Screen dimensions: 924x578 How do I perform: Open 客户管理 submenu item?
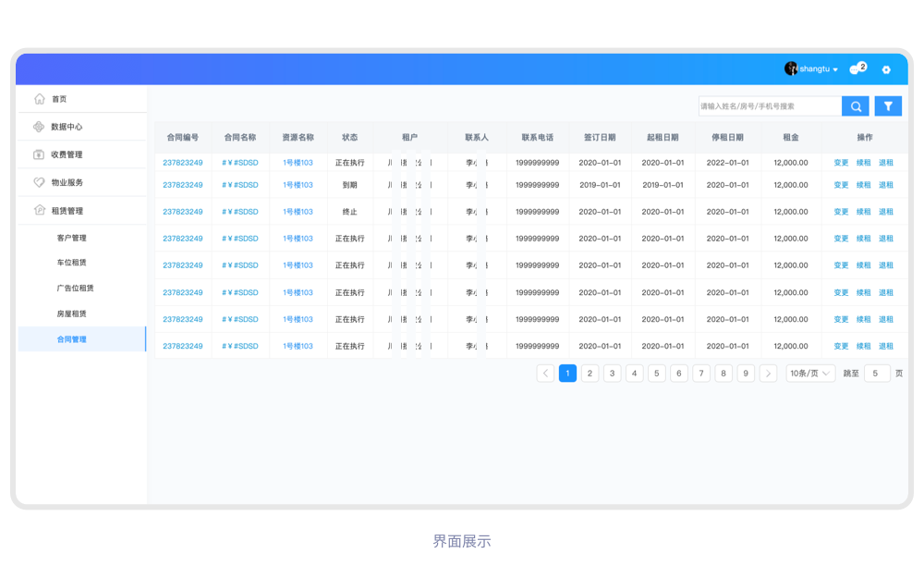pos(71,238)
